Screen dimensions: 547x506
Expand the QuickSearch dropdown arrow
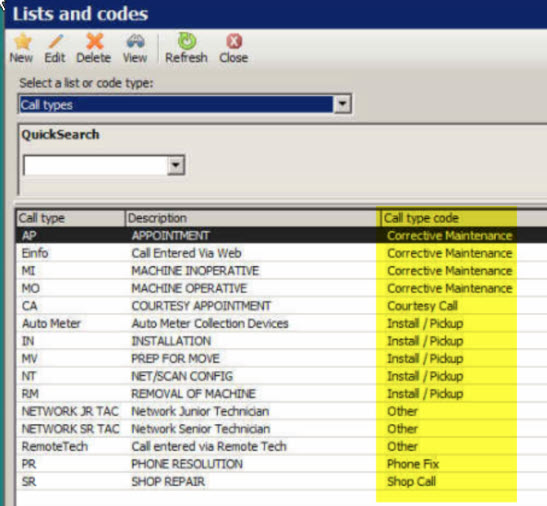(x=175, y=165)
